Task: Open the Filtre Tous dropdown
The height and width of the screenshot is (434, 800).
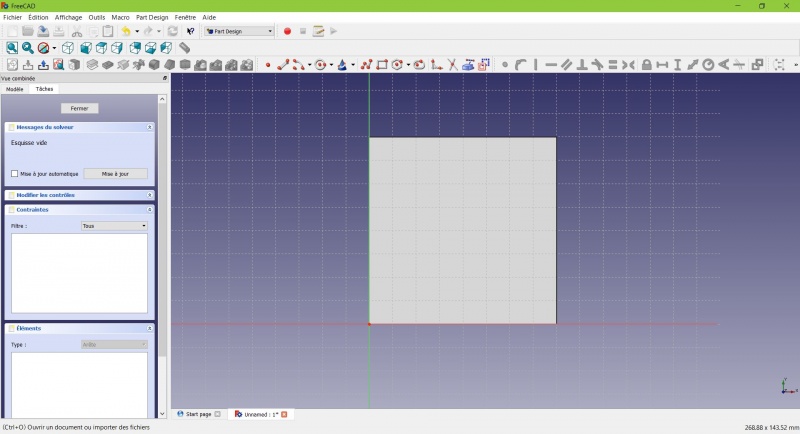Action: (x=114, y=225)
